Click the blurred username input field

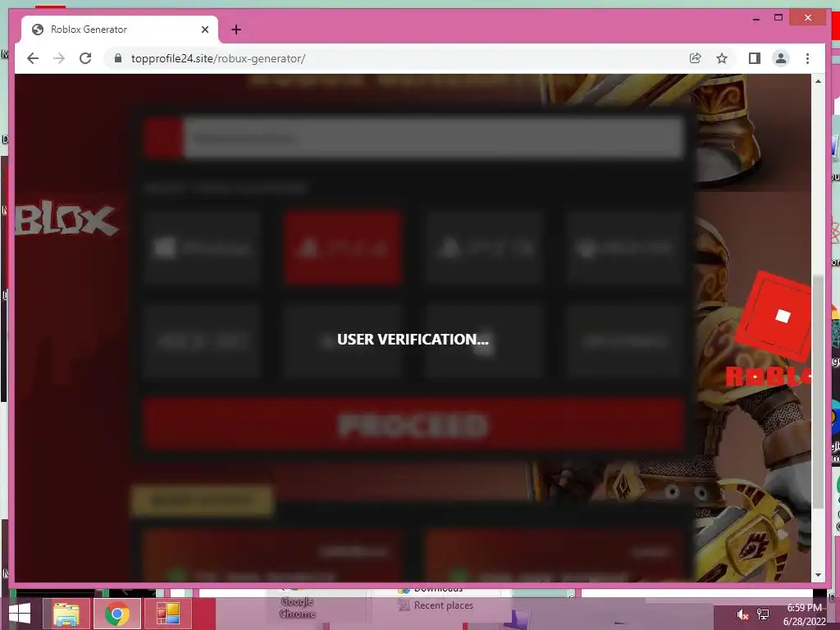pyautogui.click(x=434, y=138)
